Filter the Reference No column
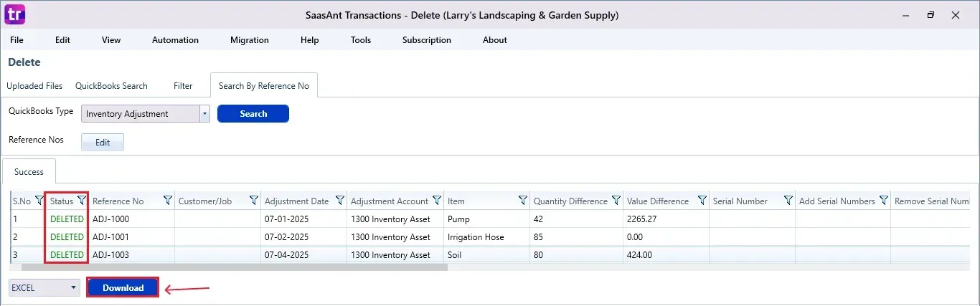980x306 pixels. click(168, 201)
